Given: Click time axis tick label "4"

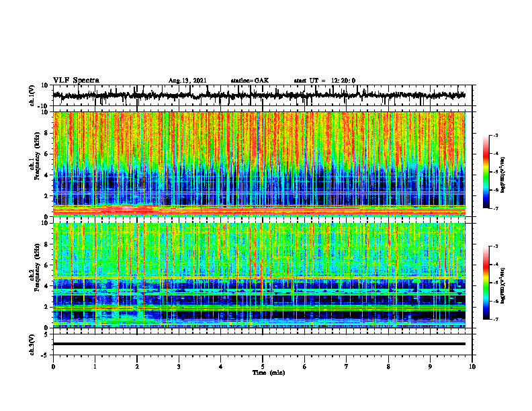Looking at the screenshot, I should pos(221,367).
